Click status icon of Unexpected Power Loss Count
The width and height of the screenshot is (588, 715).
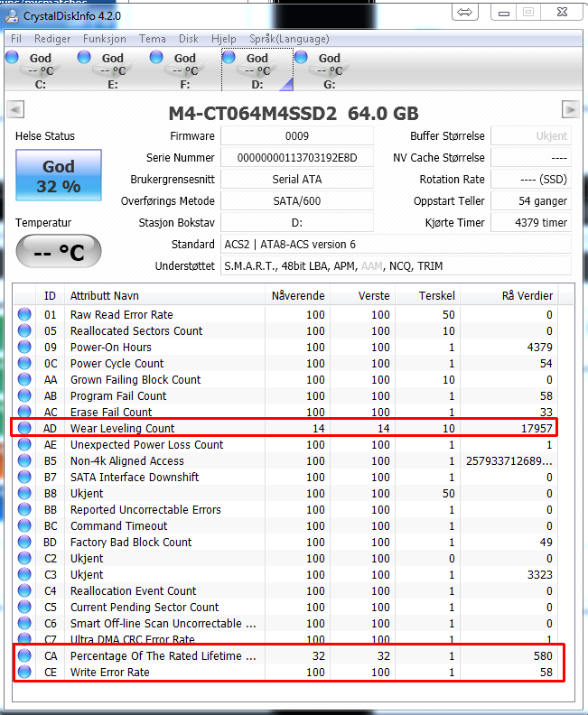pos(24,444)
